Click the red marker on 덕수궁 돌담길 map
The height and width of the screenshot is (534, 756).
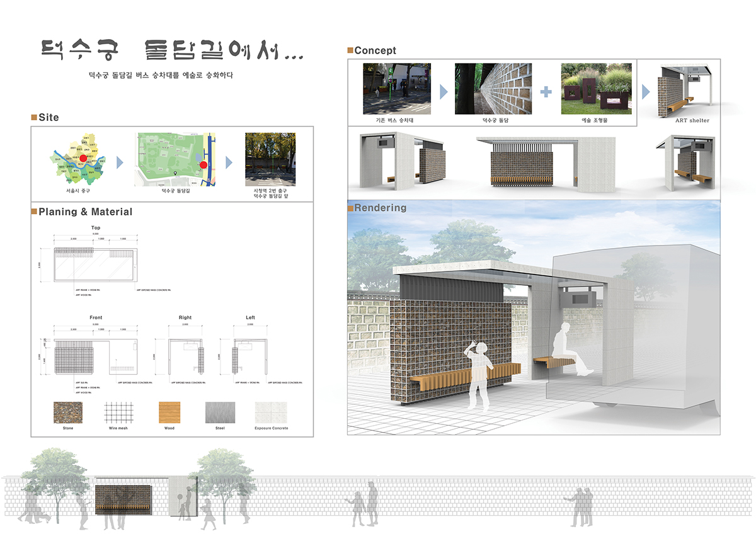point(203,165)
